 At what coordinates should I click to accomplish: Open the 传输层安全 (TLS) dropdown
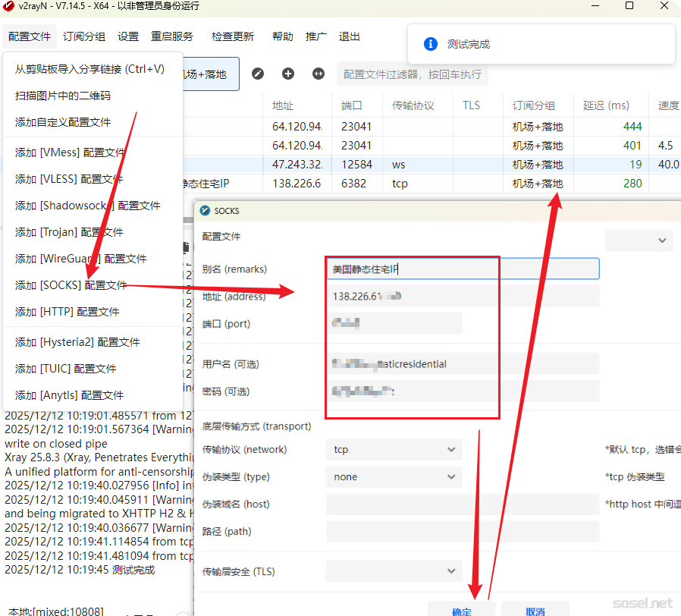pos(394,571)
